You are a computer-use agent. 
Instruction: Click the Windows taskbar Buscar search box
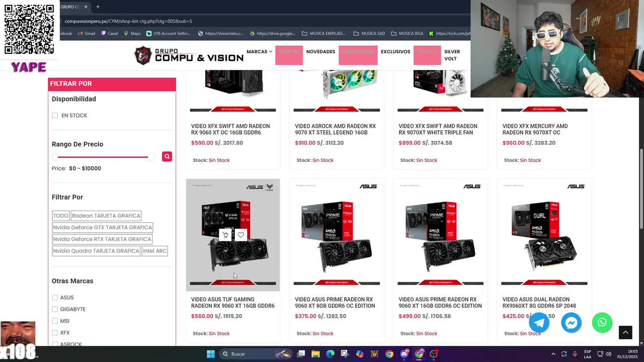256,354
